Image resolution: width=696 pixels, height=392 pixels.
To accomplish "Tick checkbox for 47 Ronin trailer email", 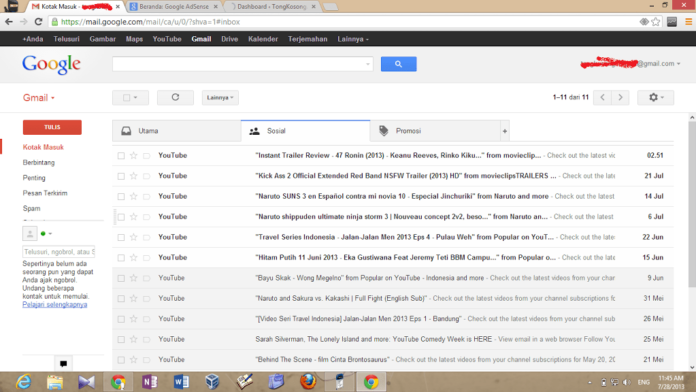I will point(121,156).
